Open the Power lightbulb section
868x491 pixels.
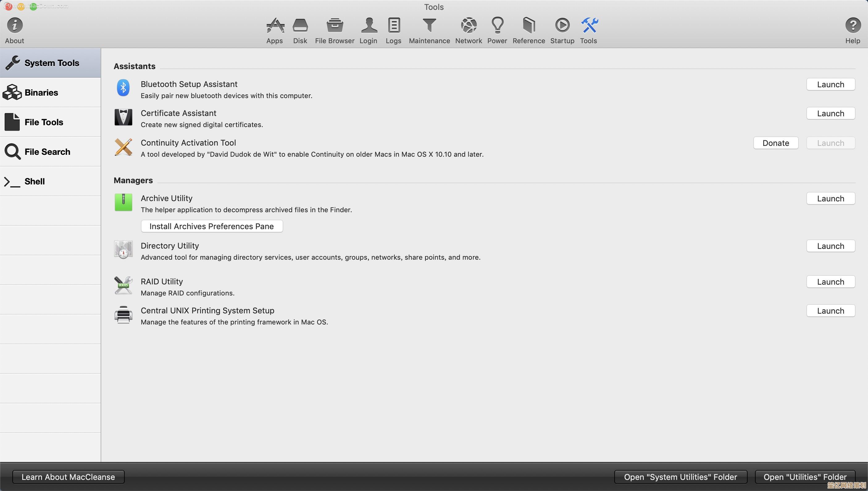coord(498,25)
